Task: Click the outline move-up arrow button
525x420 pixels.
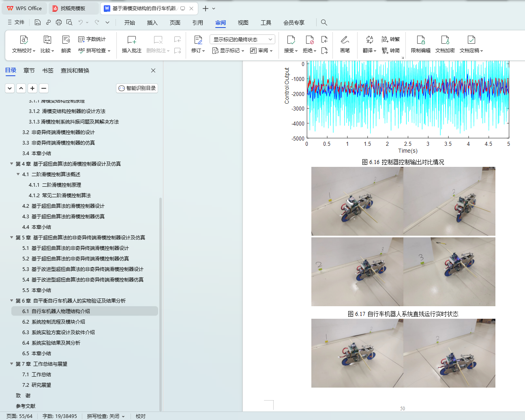Action: pyautogui.click(x=21, y=88)
